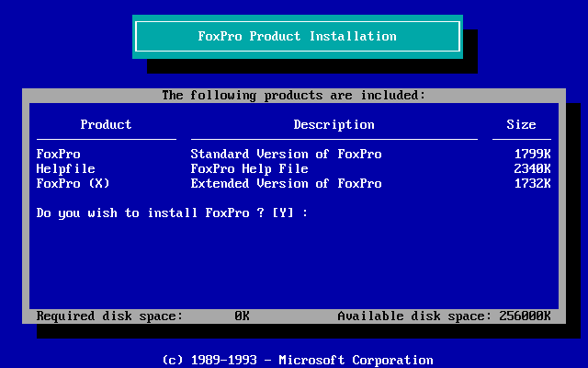Image resolution: width=588 pixels, height=368 pixels.
Task: Click the Microsoft Corporation copyright line
Action: (298, 360)
